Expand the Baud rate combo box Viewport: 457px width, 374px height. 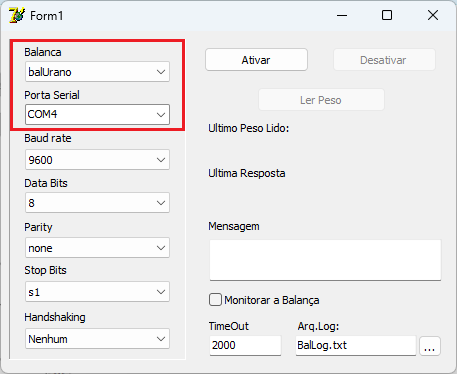coord(97,160)
